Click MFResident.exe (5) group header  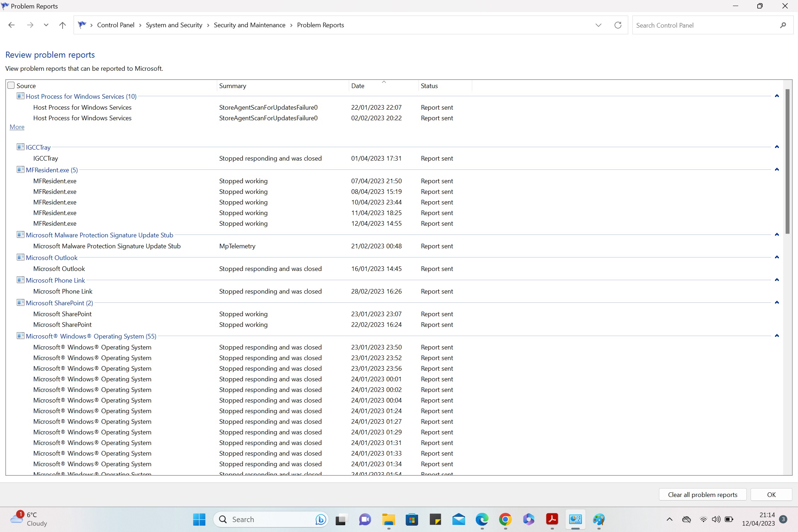52,170
